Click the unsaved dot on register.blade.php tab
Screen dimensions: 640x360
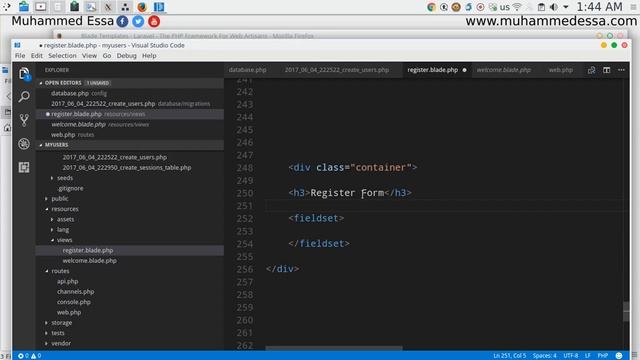click(x=464, y=70)
